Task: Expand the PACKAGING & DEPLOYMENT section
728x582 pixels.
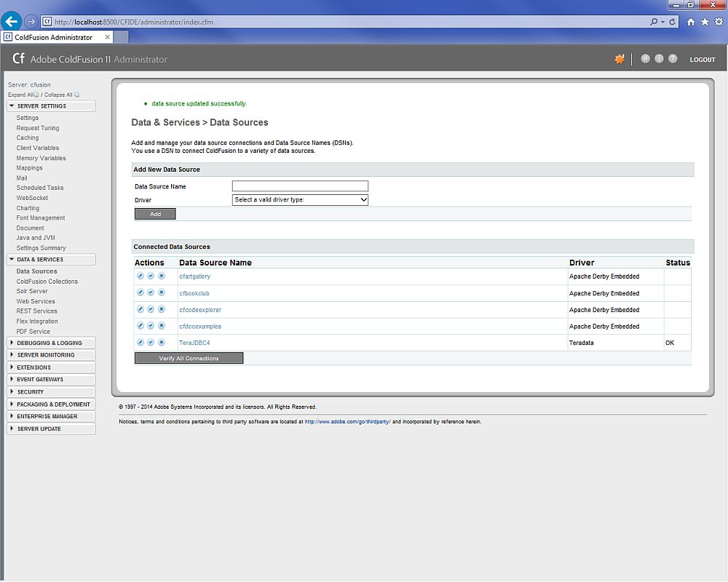Action: tap(51, 404)
